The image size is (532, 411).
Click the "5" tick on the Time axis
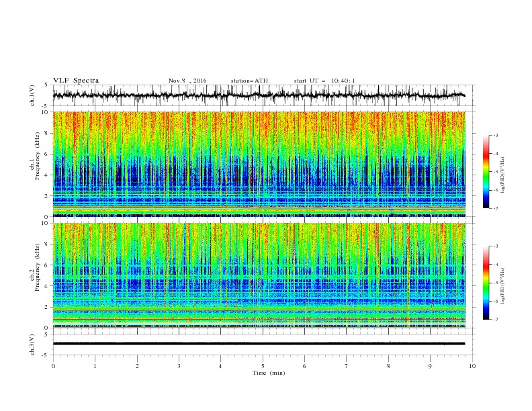[x=263, y=366]
